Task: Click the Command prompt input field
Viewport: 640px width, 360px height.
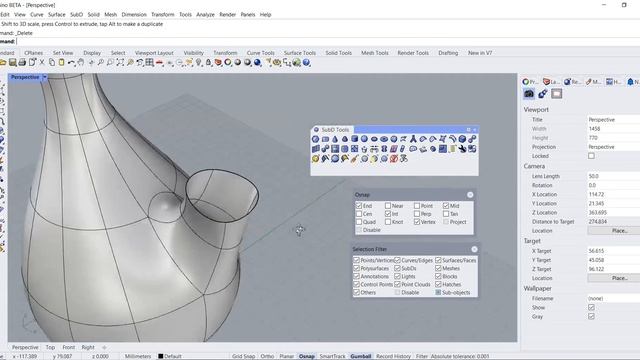Action: click(327, 41)
